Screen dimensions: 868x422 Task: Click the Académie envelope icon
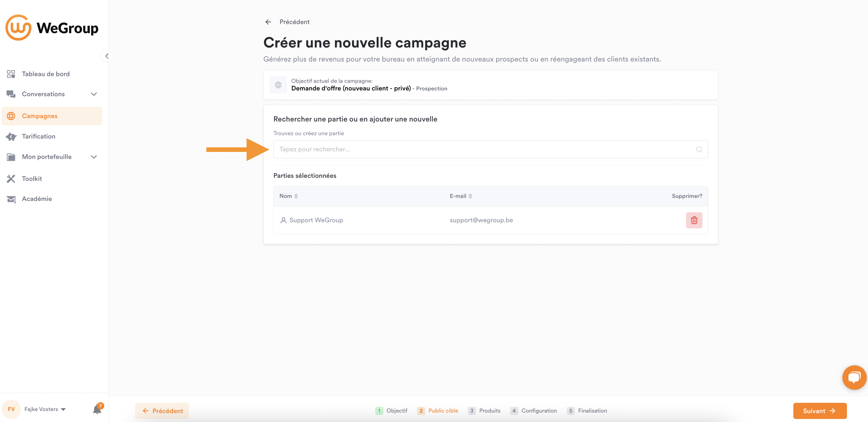click(x=11, y=199)
